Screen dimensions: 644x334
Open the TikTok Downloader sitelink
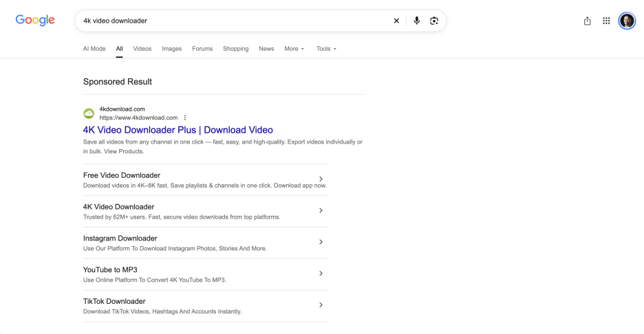pyautogui.click(x=114, y=301)
